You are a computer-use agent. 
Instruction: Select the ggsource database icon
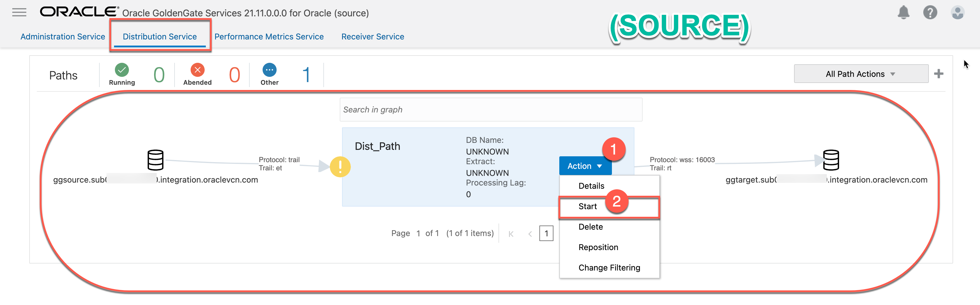coord(155,160)
